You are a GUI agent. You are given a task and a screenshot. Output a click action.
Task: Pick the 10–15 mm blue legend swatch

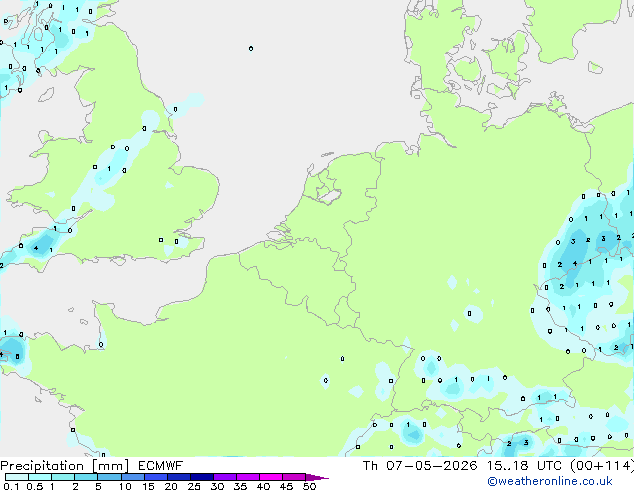click(133, 477)
